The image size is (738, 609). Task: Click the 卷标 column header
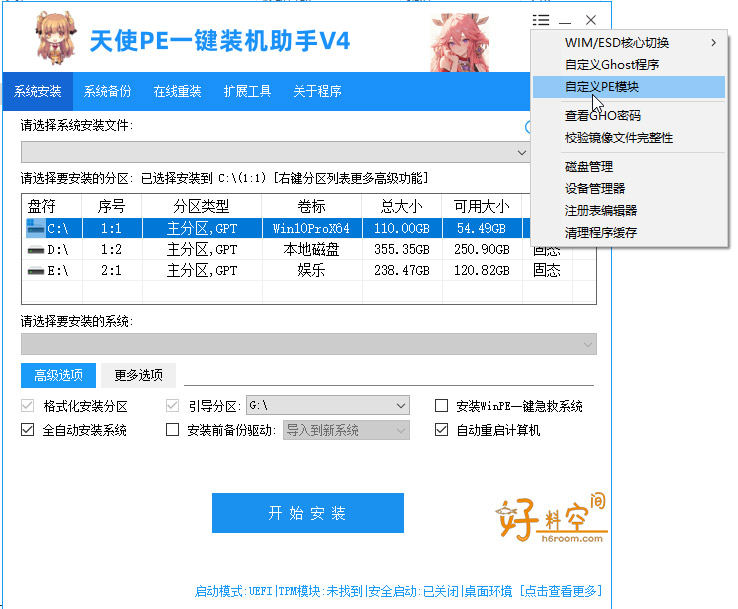coord(312,206)
